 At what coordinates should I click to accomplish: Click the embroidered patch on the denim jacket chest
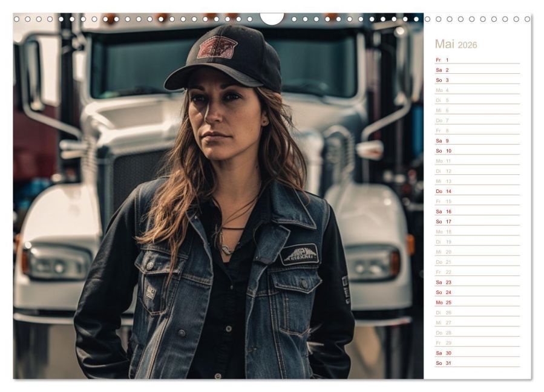point(299,254)
